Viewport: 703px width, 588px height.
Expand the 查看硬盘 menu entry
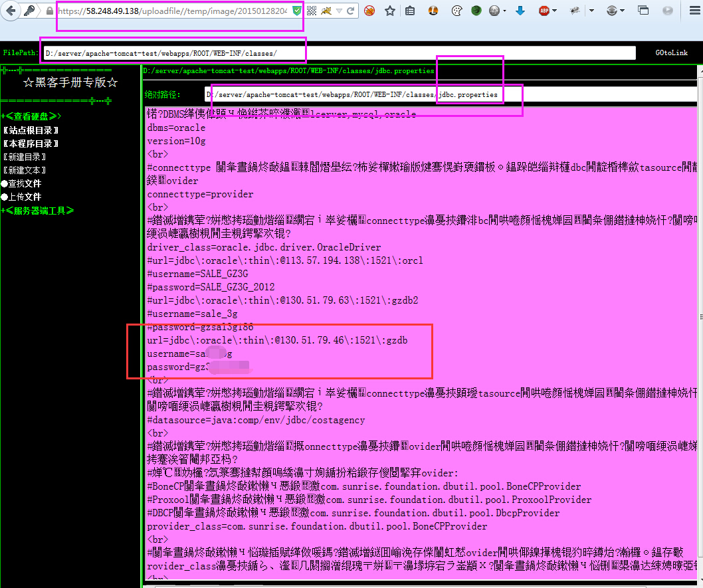tap(31, 116)
